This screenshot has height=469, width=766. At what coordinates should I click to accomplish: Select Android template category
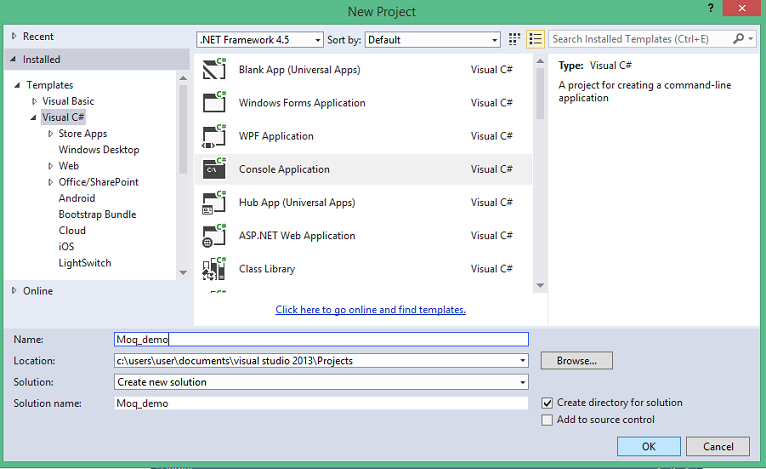[77, 198]
